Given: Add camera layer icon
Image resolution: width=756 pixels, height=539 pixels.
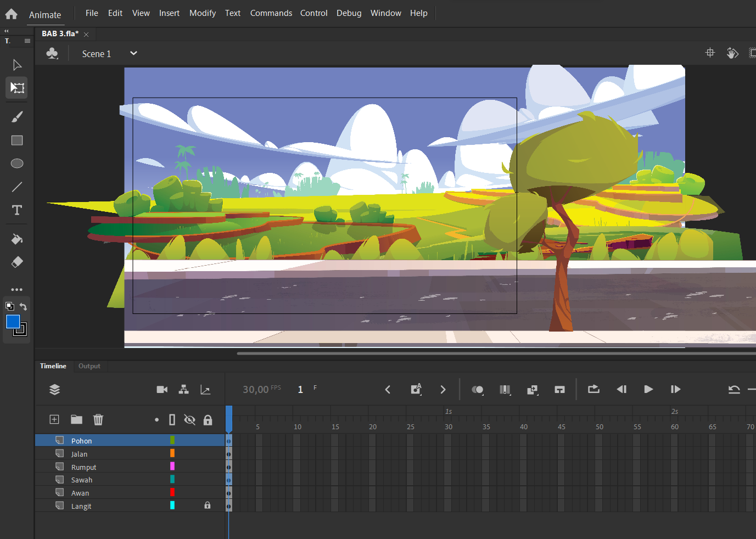Looking at the screenshot, I should coord(162,390).
